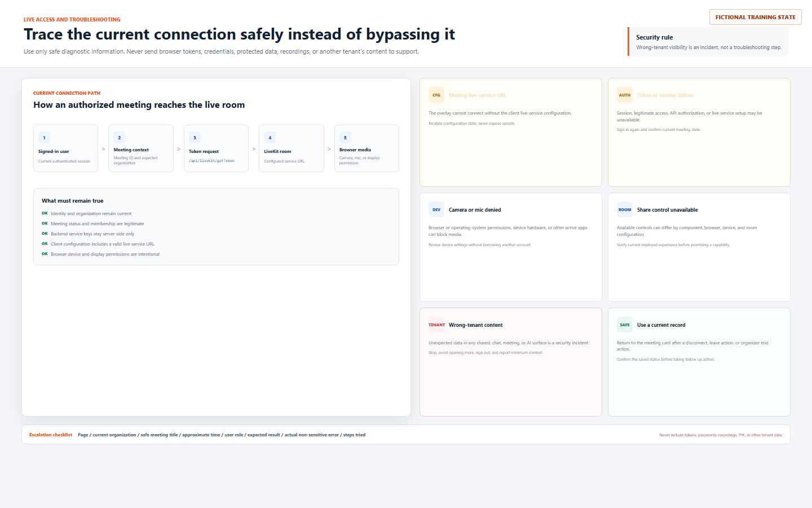This screenshot has height=508, width=812.
Task: Click 'Meeting ID and expected organization' text
Action: point(135,160)
